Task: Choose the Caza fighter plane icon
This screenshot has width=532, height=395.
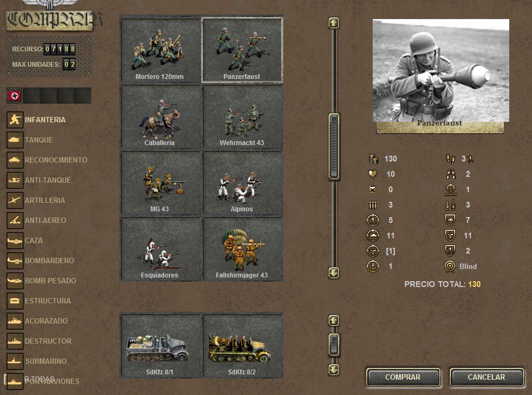Action: pyautogui.click(x=15, y=240)
